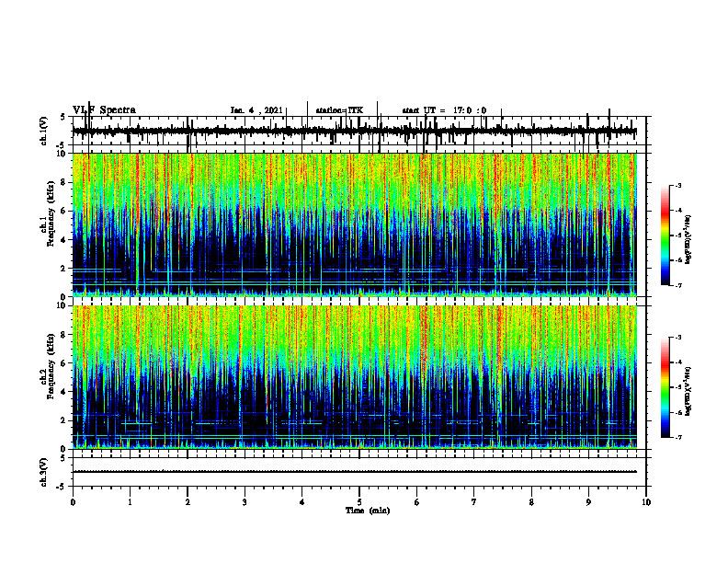
Task: Click the 'ch.3(V)' waveform axis label
Action: coord(44,472)
